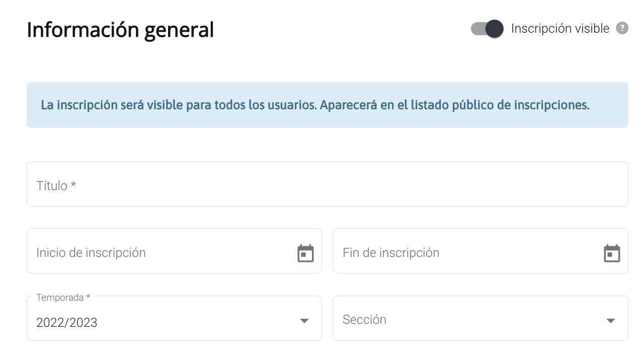This screenshot has width=644, height=355.
Task: Click the Título text field
Action: tap(328, 184)
